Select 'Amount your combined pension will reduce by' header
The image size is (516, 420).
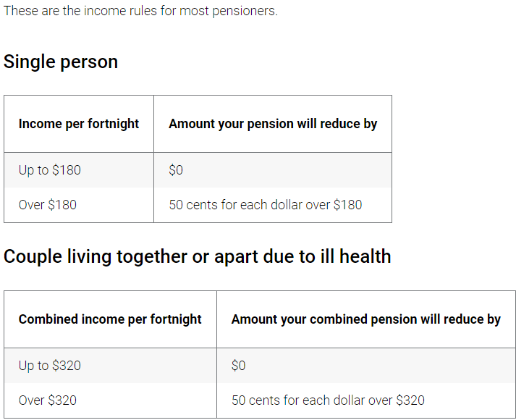(365, 319)
